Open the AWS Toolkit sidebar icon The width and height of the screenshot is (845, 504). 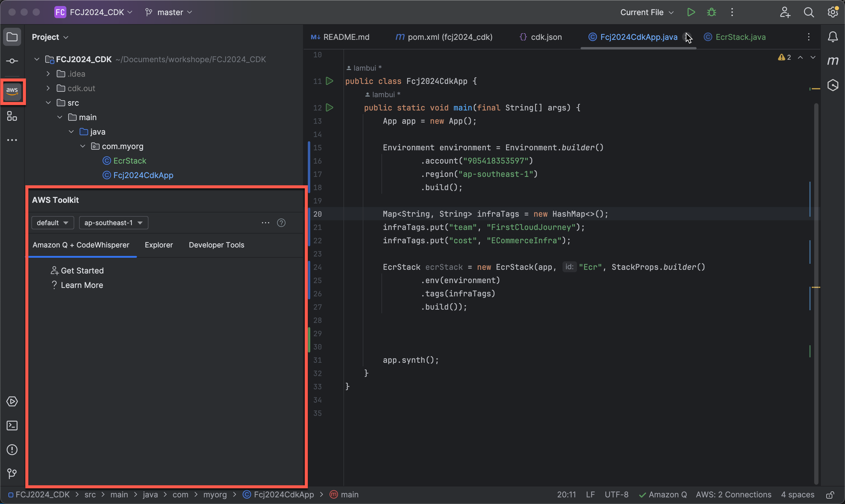coord(12,91)
